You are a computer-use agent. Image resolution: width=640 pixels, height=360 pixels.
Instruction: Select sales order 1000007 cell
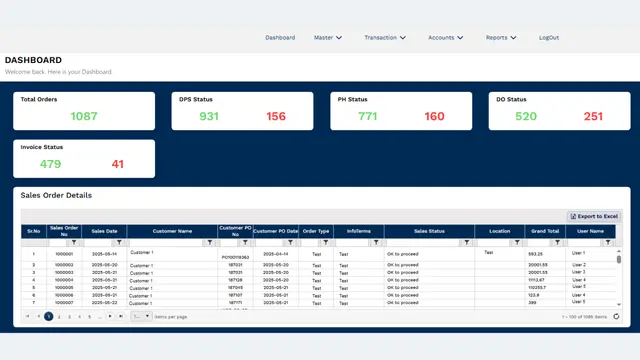[64, 303]
